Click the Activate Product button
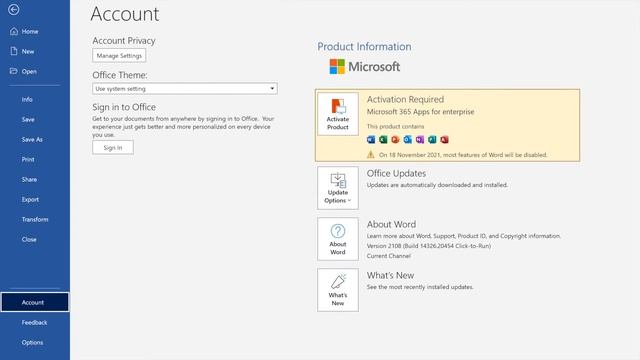This screenshot has width=640, height=360. point(338,114)
